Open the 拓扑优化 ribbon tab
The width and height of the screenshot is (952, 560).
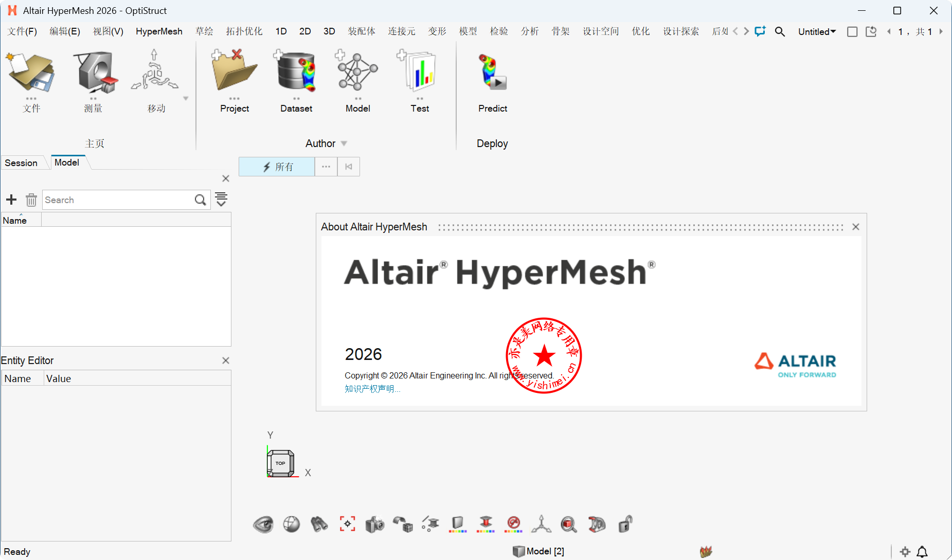[x=244, y=31]
